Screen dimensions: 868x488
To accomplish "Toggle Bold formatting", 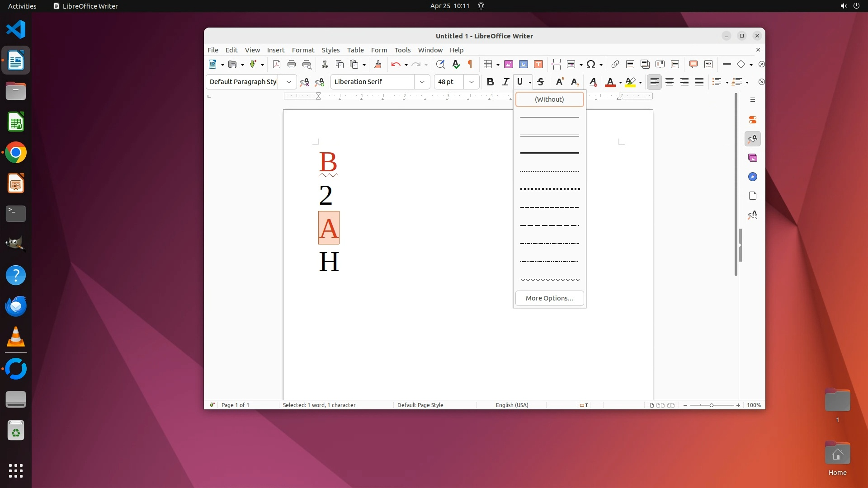I will click(x=490, y=82).
